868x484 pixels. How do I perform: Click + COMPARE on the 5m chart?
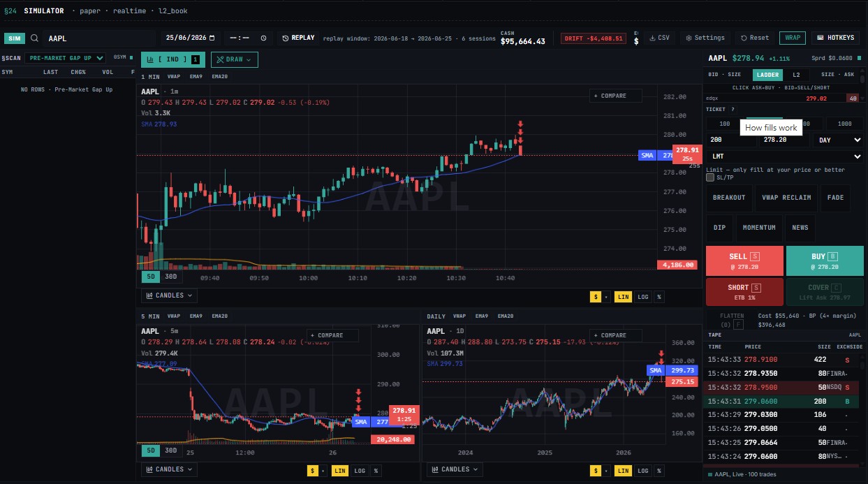332,335
